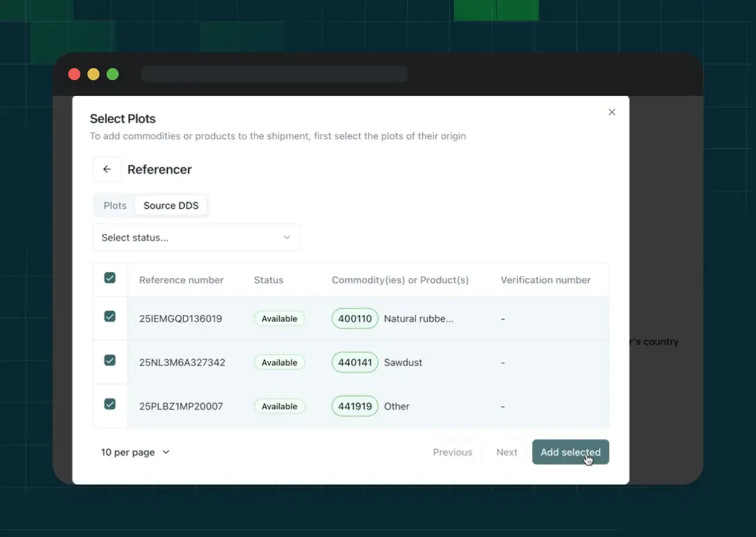
Task: Click the Available badge for 25IEMGQD136019
Action: tap(279, 318)
